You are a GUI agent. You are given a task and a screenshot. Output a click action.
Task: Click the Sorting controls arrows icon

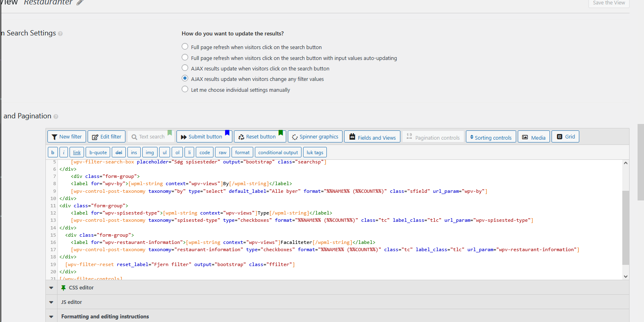point(472,137)
